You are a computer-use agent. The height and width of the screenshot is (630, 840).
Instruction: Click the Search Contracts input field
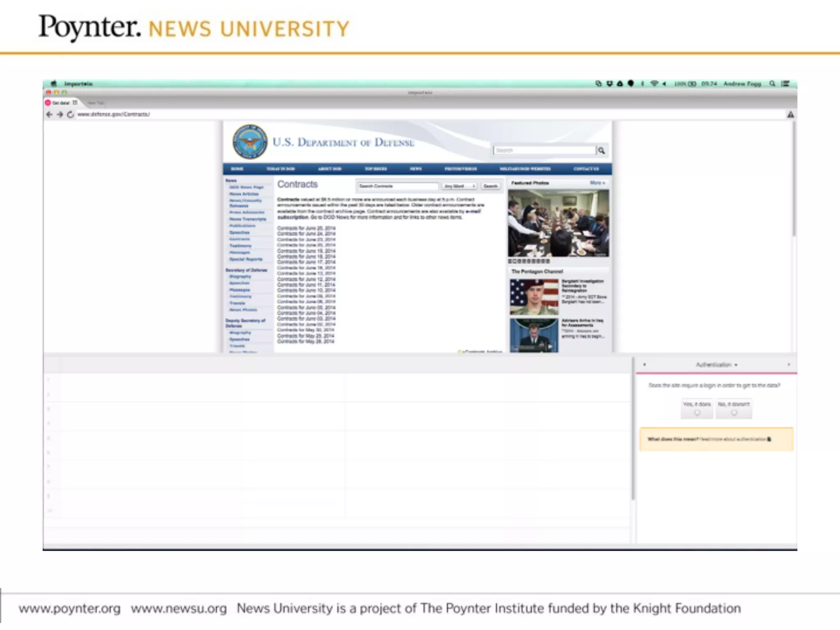pyautogui.click(x=397, y=186)
